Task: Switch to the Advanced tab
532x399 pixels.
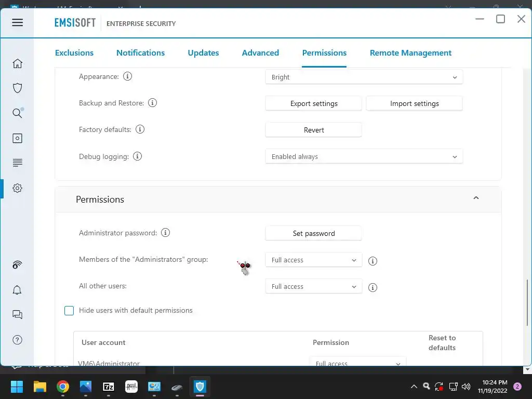Action: tap(260, 53)
